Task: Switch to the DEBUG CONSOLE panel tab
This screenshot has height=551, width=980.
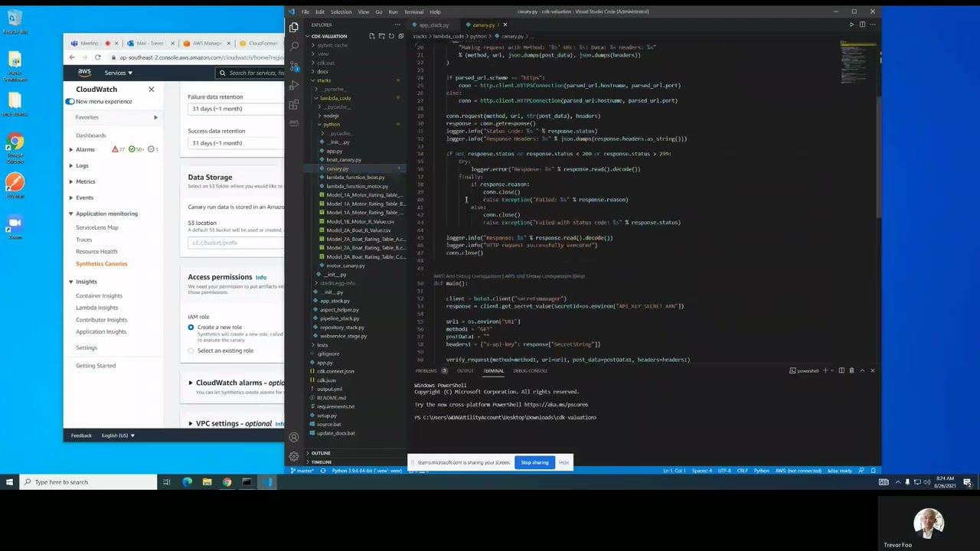Action: (530, 370)
